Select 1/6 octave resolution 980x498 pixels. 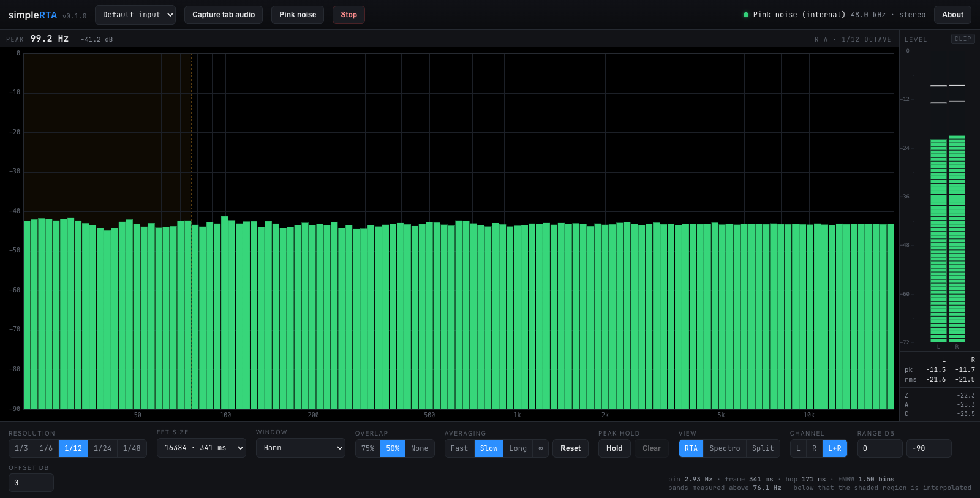[46, 448]
